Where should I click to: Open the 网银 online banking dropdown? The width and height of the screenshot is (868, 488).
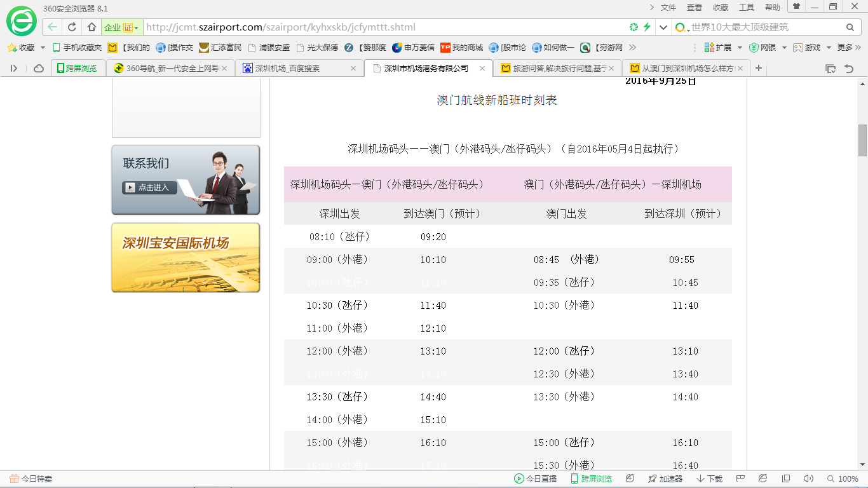click(768, 48)
